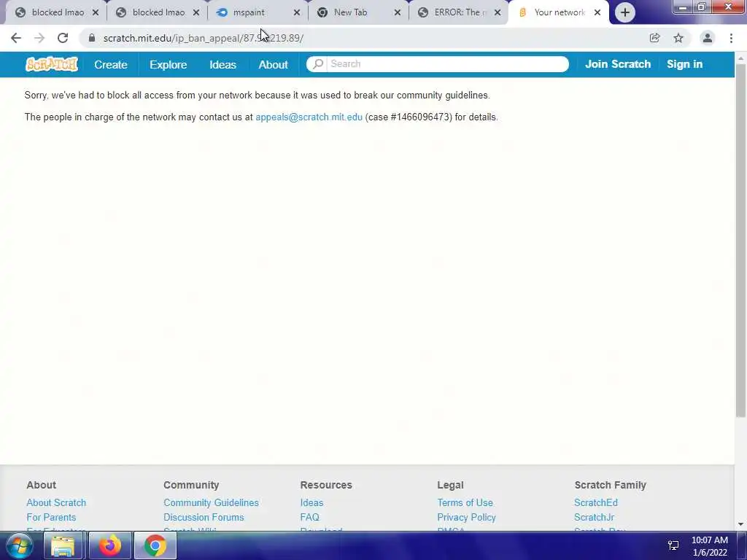Open the About Scratch footer link

(x=56, y=503)
